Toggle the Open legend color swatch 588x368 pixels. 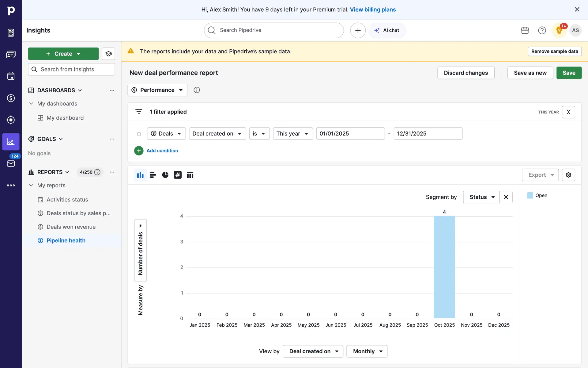(530, 195)
